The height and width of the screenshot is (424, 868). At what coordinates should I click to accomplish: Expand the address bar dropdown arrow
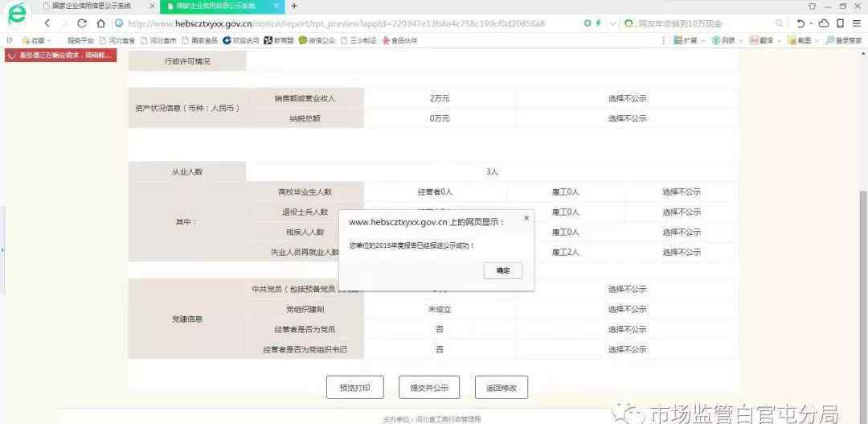613,23
